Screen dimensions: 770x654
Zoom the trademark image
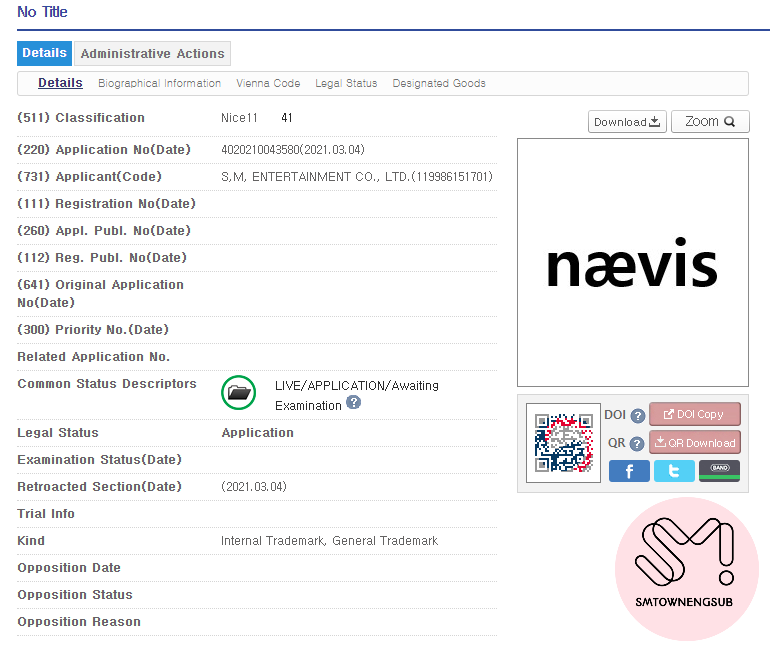coord(710,122)
